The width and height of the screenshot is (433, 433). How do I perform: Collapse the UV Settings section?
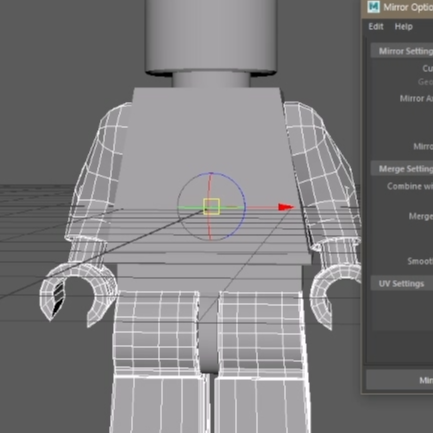tap(402, 284)
